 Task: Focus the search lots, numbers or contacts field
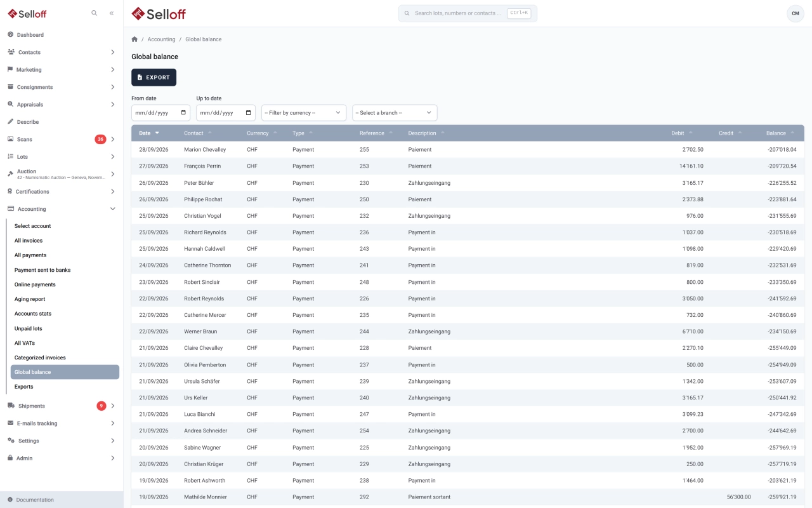[x=468, y=13]
